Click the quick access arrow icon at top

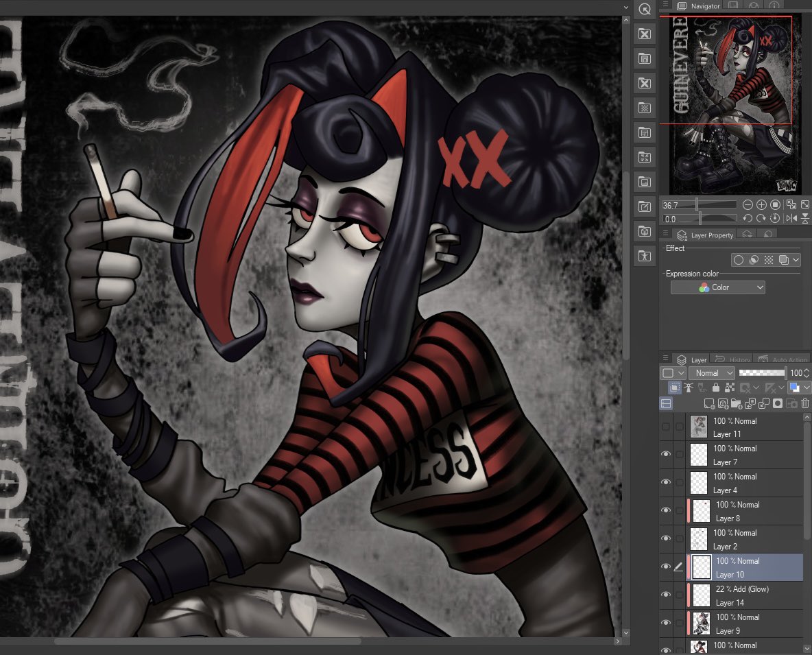tap(644, 10)
